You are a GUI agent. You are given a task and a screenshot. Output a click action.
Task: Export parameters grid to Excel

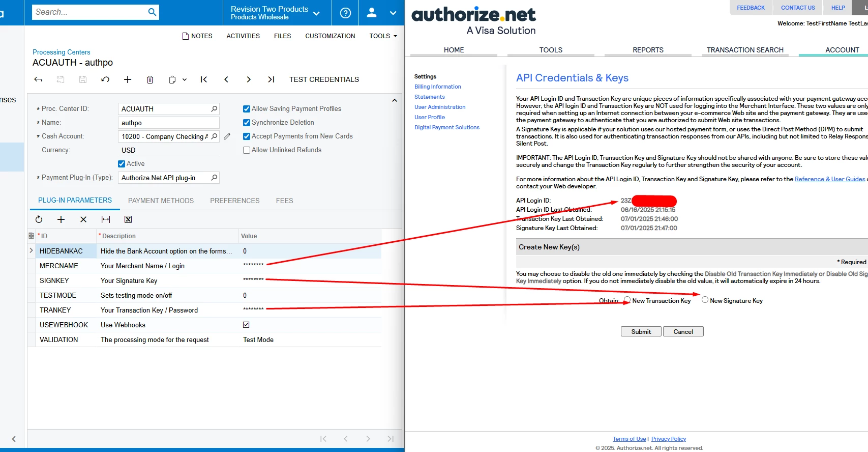tap(128, 219)
